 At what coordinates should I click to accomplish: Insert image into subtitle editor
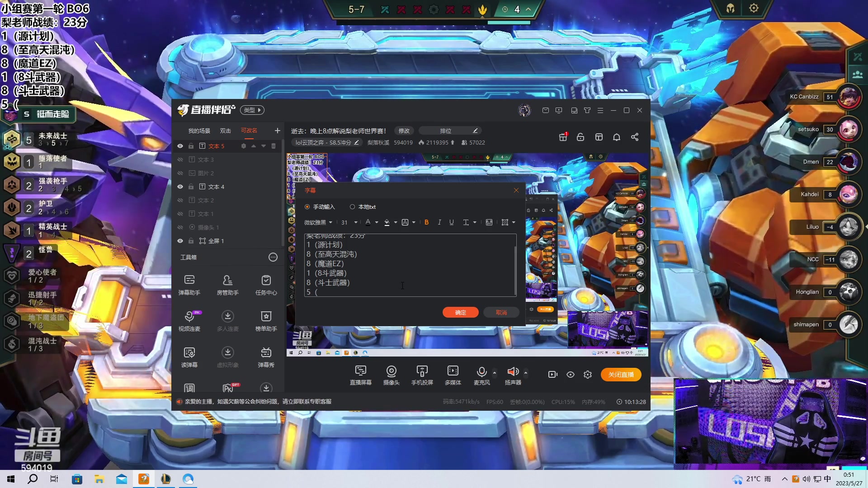[489, 222]
